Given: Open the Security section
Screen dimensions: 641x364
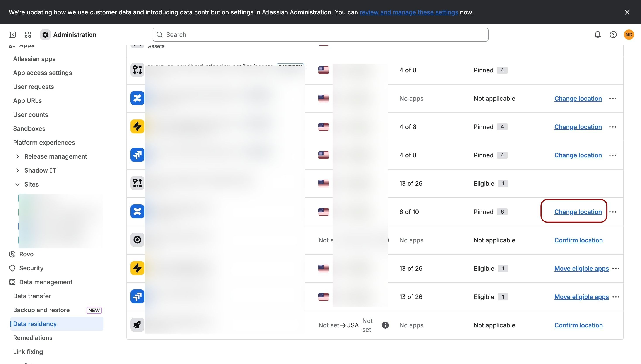Looking at the screenshot, I should pyautogui.click(x=31, y=268).
